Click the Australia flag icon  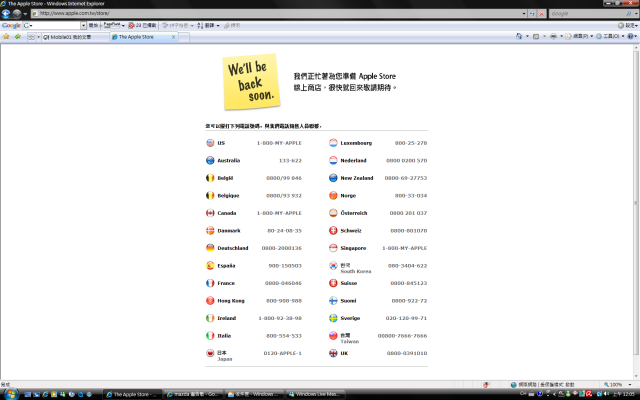click(210, 160)
